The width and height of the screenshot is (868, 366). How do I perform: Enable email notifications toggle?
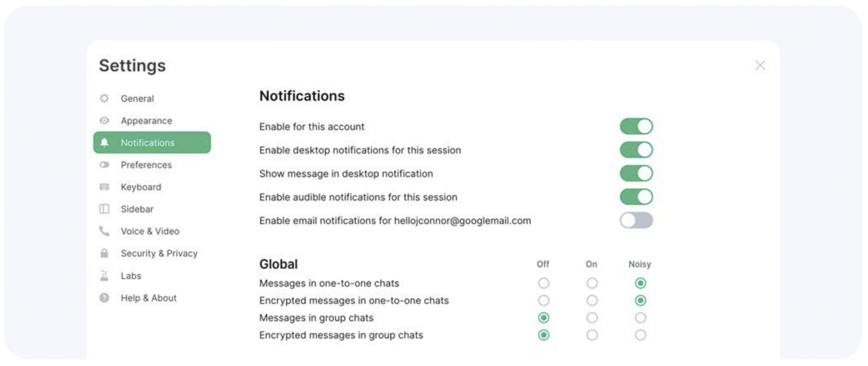click(x=636, y=220)
